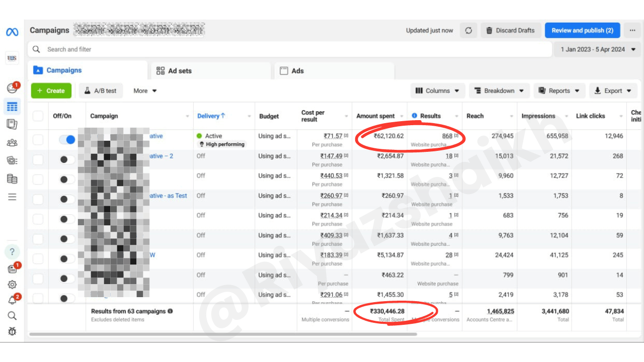Turn off the active campaign toggle
The height and width of the screenshot is (362, 644).
[67, 140]
